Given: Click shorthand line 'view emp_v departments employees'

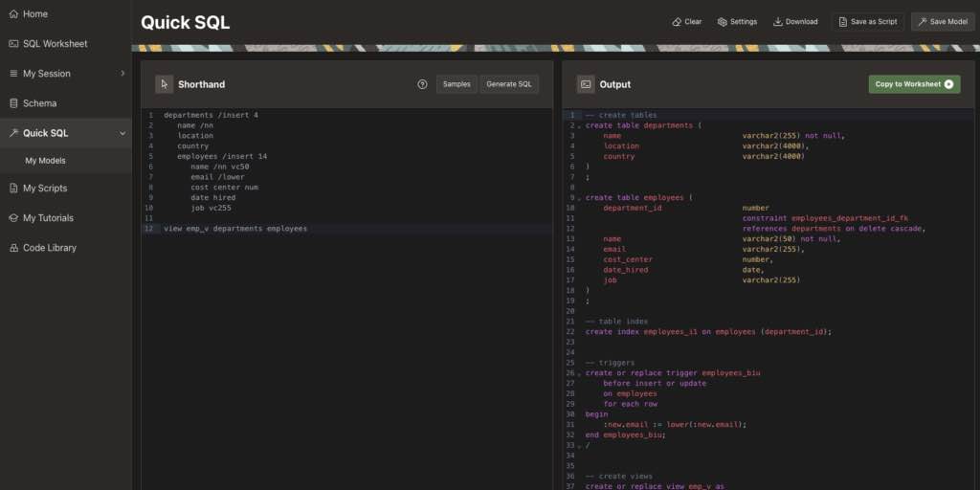Looking at the screenshot, I should coord(235,229).
